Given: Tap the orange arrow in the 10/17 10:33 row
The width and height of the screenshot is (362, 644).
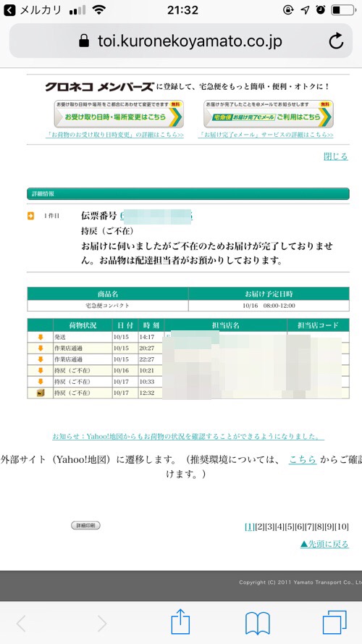Looking at the screenshot, I should click(x=41, y=382).
